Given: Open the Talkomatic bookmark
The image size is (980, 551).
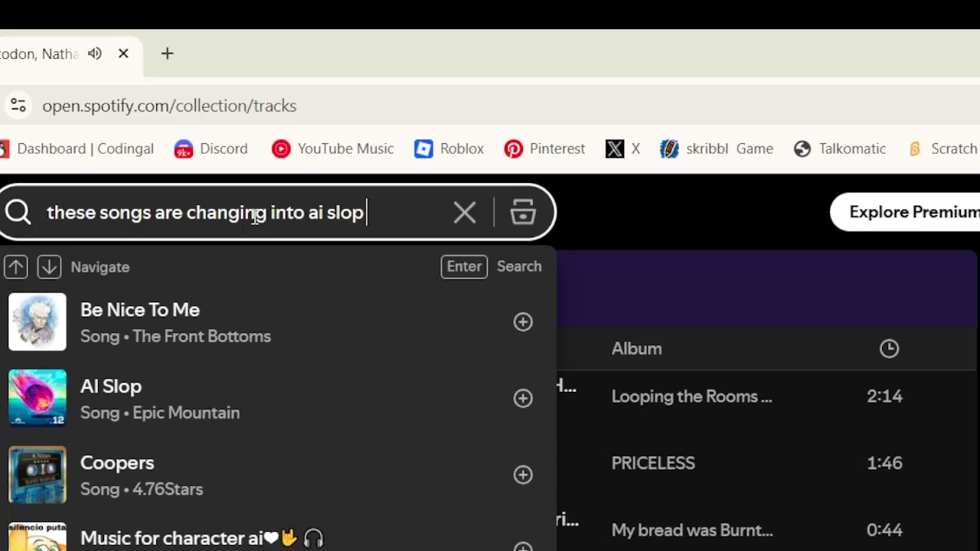Looking at the screenshot, I should point(840,148).
